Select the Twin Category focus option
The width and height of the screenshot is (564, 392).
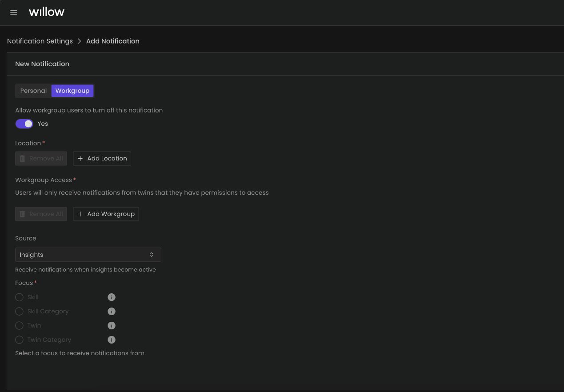pos(19,340)
